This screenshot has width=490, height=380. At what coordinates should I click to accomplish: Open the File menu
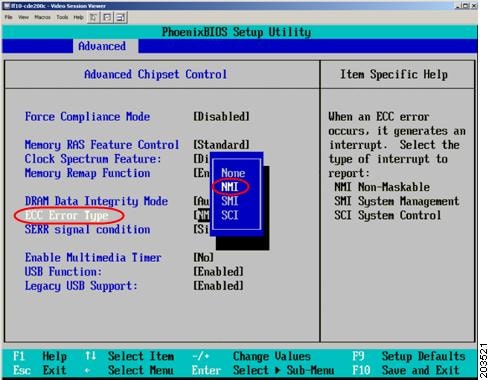9,17
